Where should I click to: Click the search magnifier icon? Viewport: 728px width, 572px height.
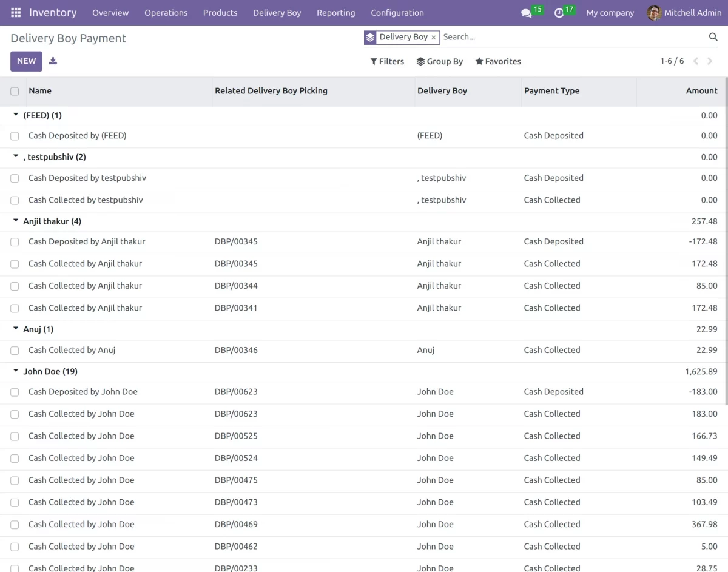[x=713, y=37]
